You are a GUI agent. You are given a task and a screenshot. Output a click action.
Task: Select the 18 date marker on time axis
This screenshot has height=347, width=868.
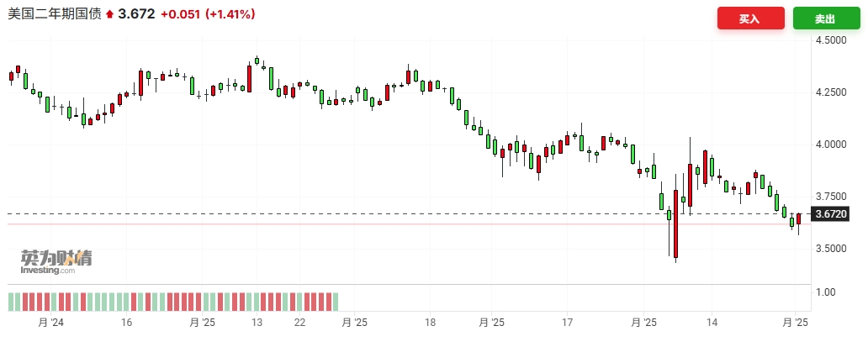click(x=430, y=322)
